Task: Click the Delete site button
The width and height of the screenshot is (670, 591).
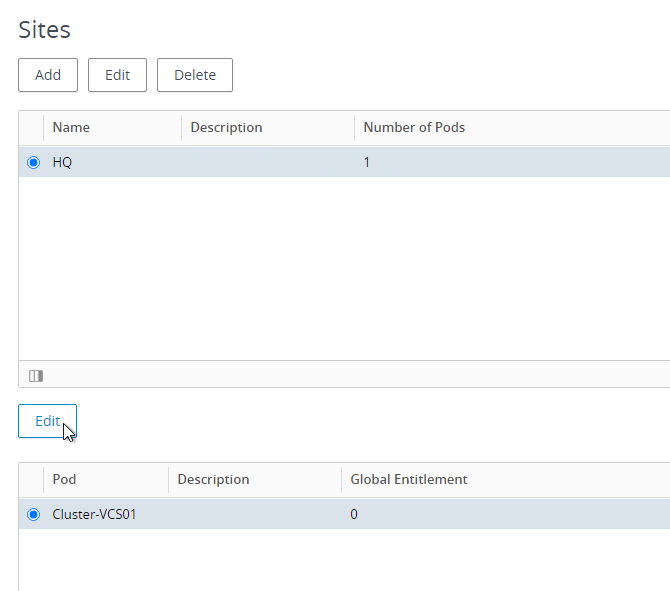Action: coord(195,75)
